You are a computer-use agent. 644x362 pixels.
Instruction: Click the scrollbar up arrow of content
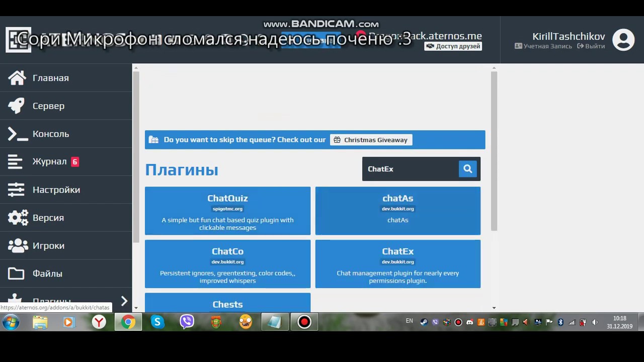point(494,68)
